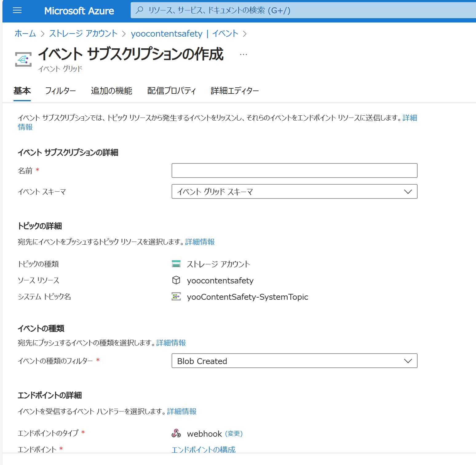Click the search magnifier icon
The height and width of the screenshot is (465, 476).
click(x=140, y=10)
